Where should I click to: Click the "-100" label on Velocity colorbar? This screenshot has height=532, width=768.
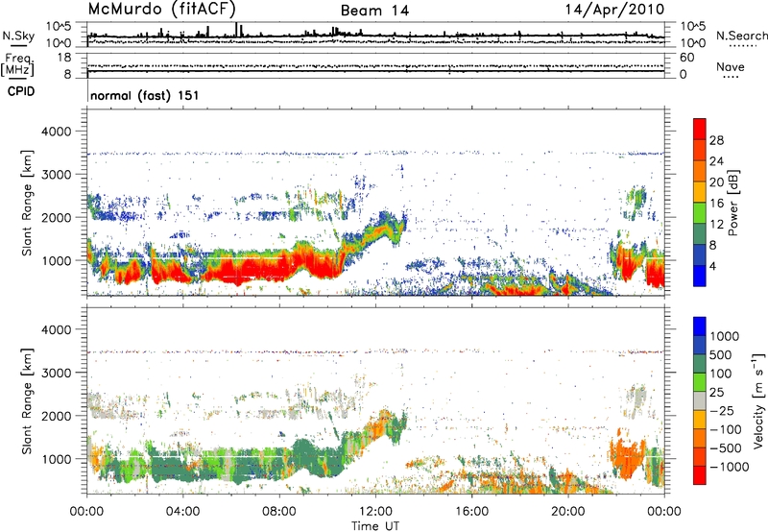pos(726,429)
